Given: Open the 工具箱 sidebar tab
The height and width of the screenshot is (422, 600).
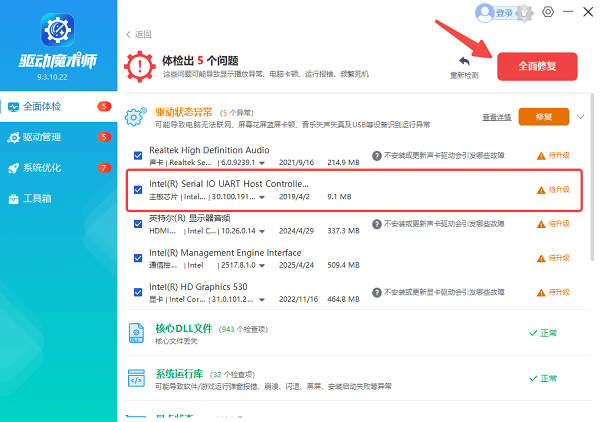Looking at the screenshot, I should [x=59, y=199].
